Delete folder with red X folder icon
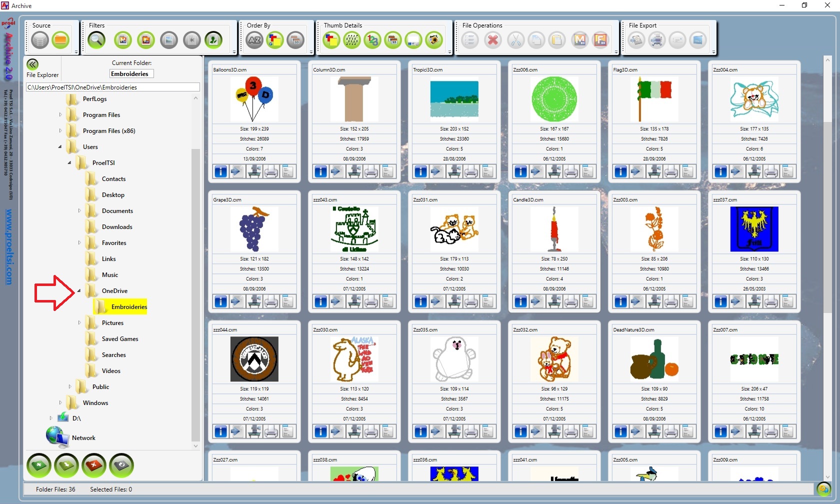This screenshot has height=504, width=840. point(94,465)
